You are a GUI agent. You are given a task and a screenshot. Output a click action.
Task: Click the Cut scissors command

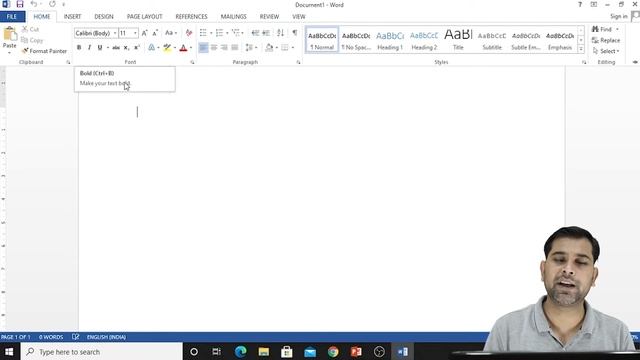coord(30,29)
